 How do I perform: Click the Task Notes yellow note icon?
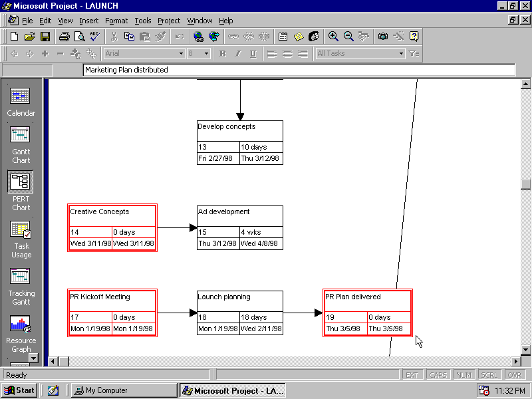(x=299, y=37)
